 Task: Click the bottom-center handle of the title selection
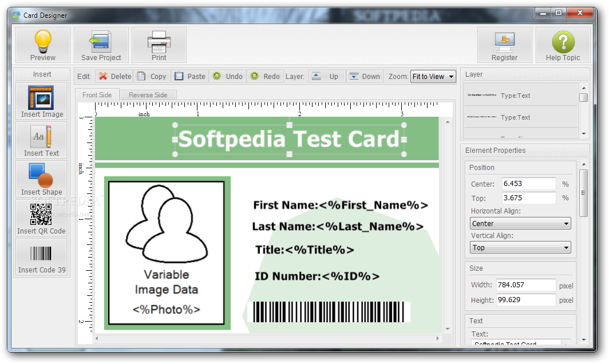pos(290,154)
